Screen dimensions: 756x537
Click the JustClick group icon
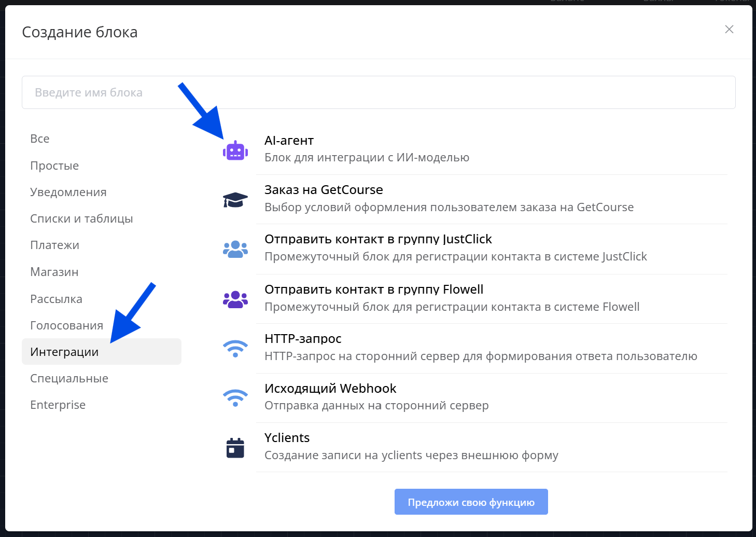click(235, 249)
